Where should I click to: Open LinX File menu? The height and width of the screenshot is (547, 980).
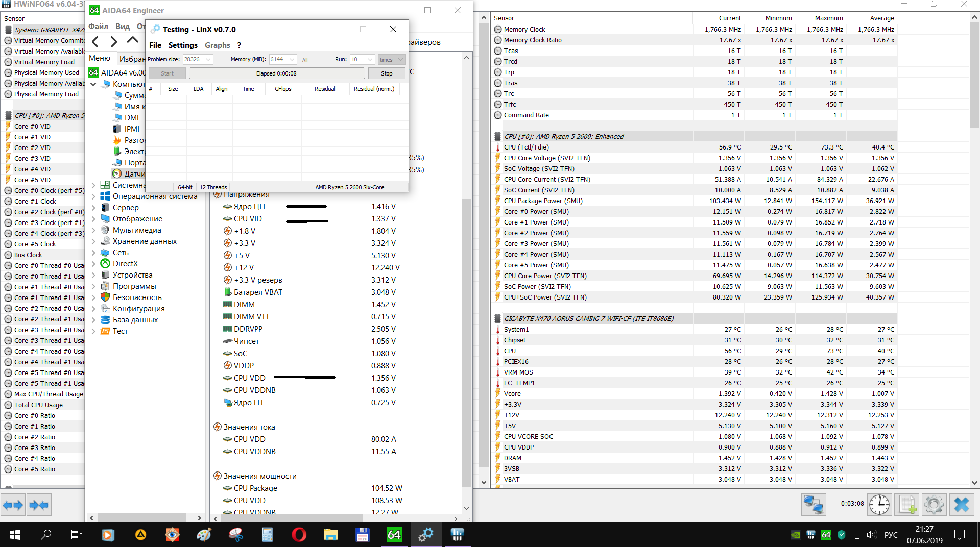tap(155, 45)
